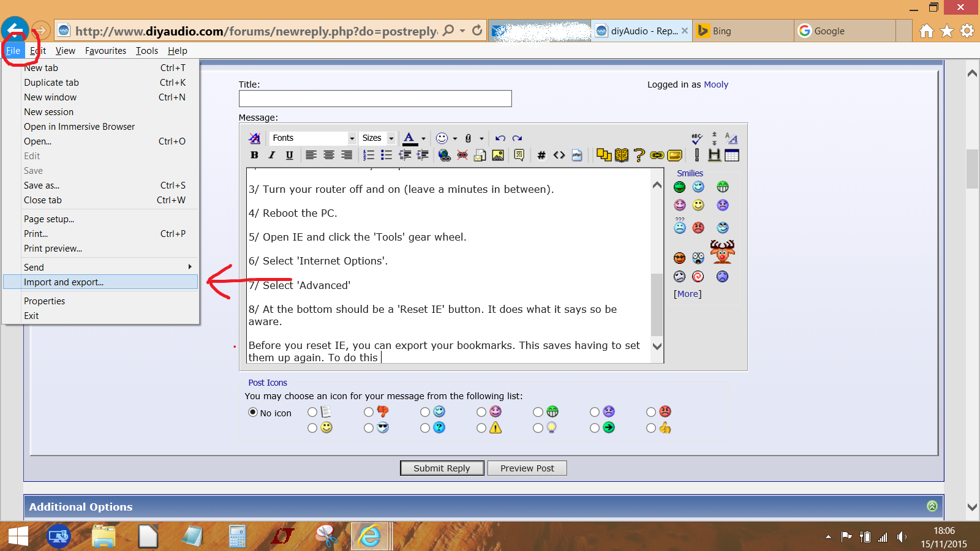Click the chain link icon in toolbar
This screenshot has width=980, height=551.
pyautogui.click(x=657, y=156)
